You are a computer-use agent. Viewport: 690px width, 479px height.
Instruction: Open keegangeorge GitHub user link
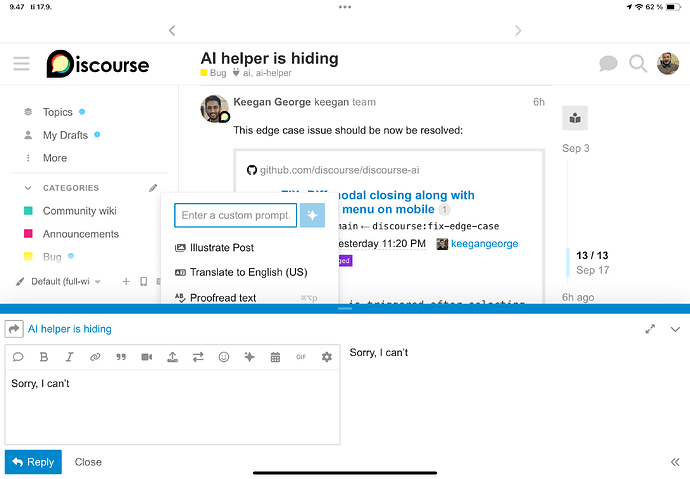pyautogui.click(x=484, y=244)
